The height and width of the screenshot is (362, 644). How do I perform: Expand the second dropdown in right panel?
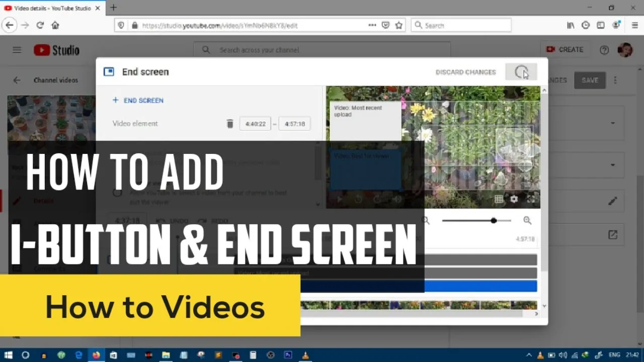(613, 165)
